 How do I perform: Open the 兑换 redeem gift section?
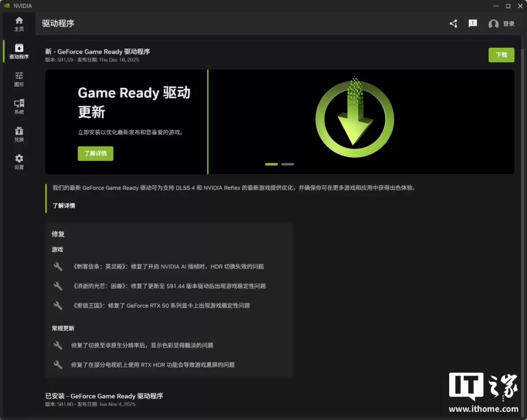(19, 134)
